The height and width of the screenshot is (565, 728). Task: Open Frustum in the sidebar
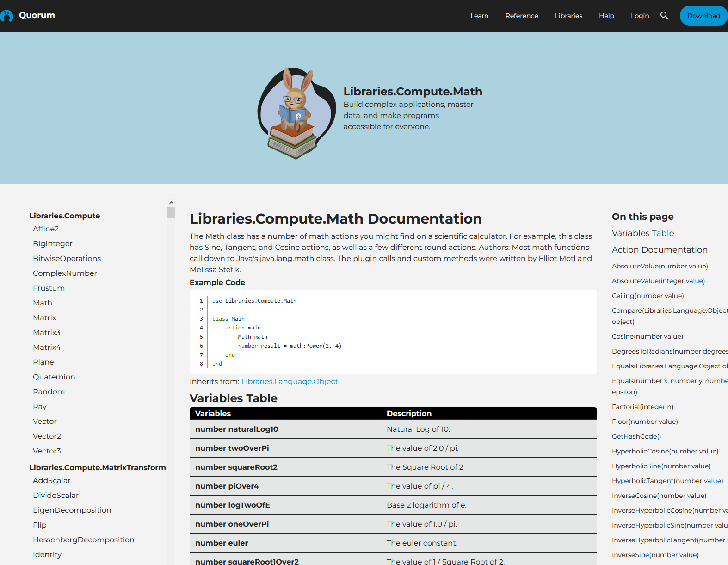(x=49, y=288)
